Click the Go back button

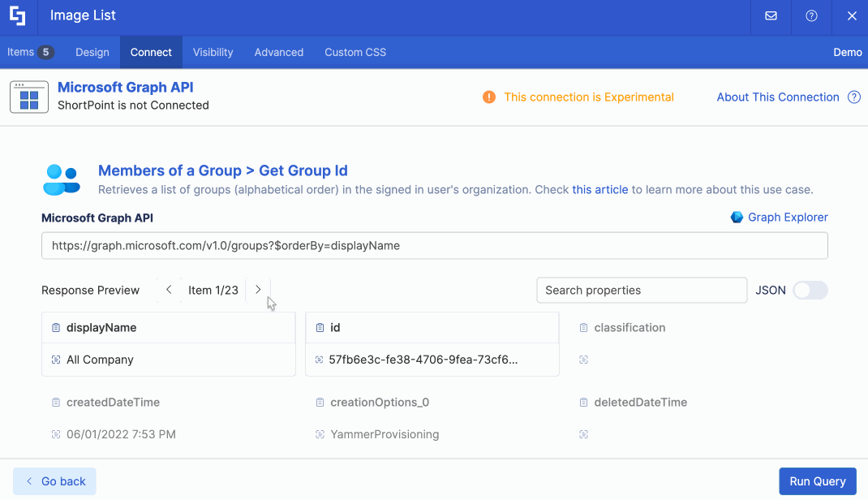[55, 481]
